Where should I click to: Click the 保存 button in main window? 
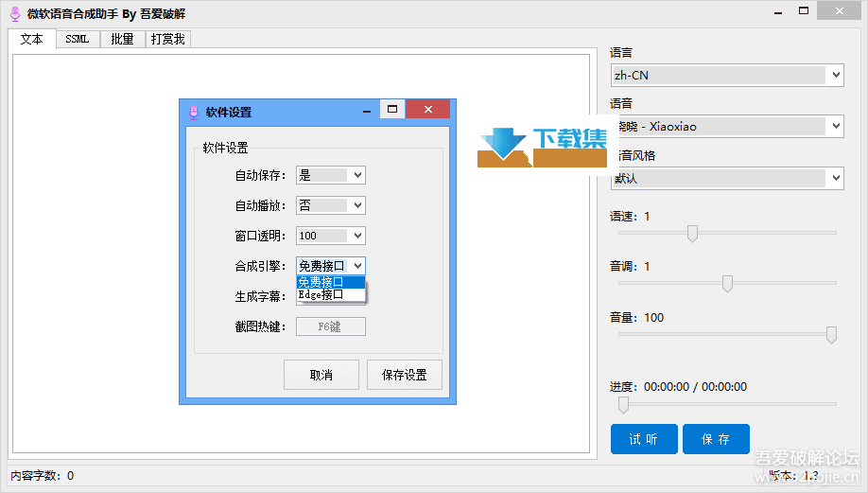(716, 439)
